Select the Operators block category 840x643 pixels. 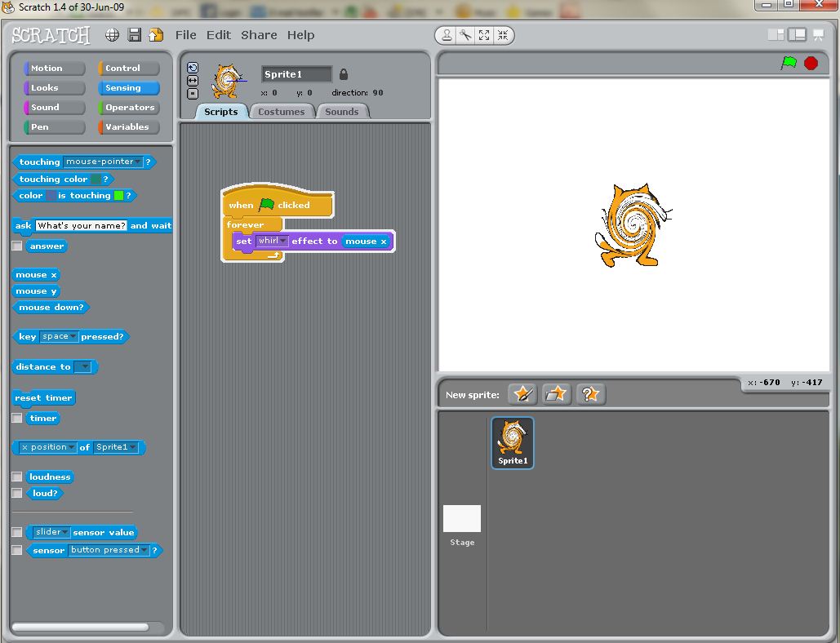point(129,107)
